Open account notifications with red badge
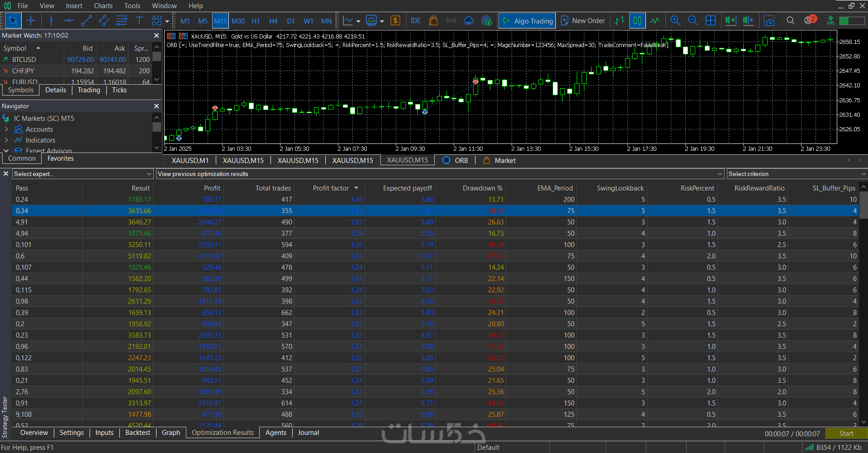 click(810, 20)
